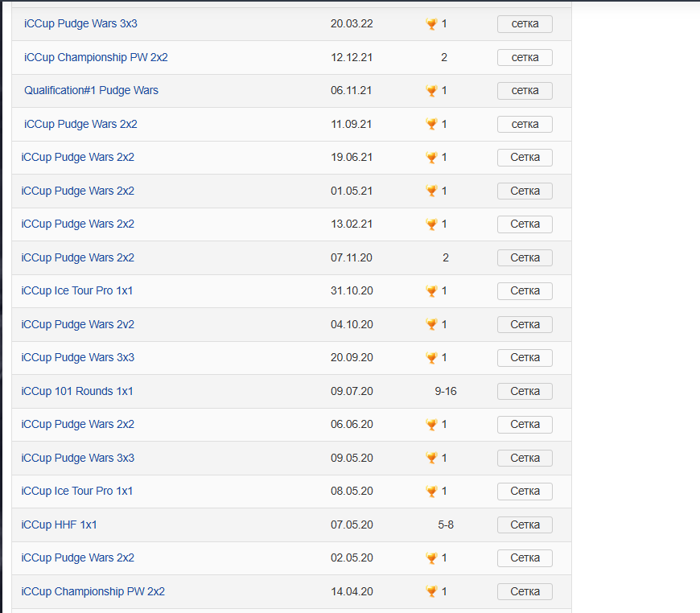The width and height of the screenshot is (700, 613).
Task: Open iCCup 101 Rounds 1x1 tournament
Action: pos(77,391)
